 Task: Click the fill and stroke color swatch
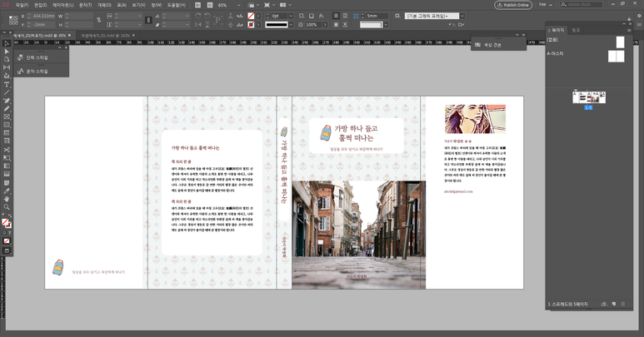7,223
